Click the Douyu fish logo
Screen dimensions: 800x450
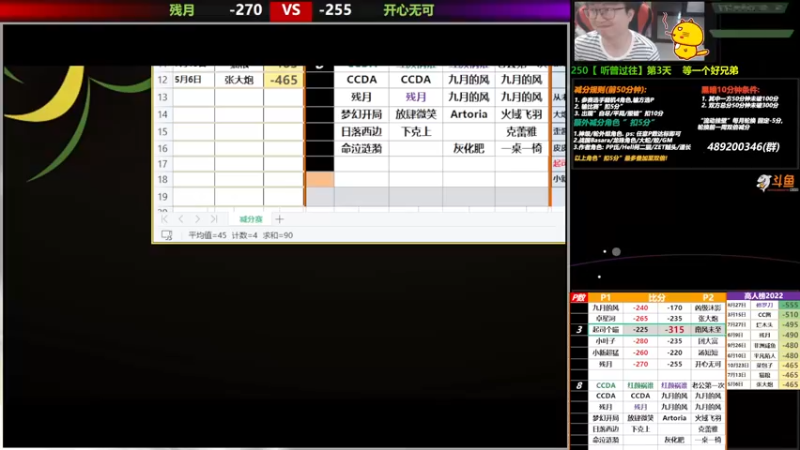tap(775, 182)
